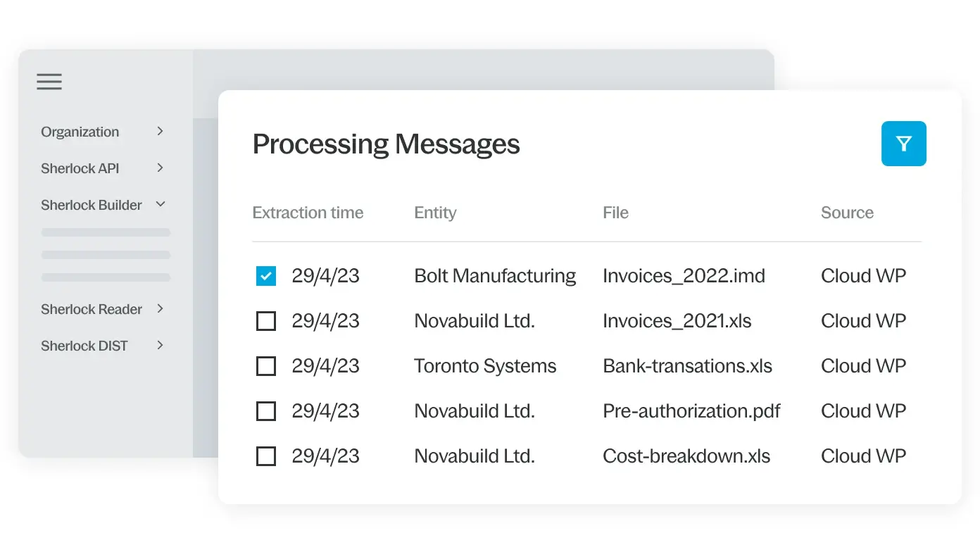Click the blue filter icon button
This screenshot has height=552, width=980.
tap(903, 144)
